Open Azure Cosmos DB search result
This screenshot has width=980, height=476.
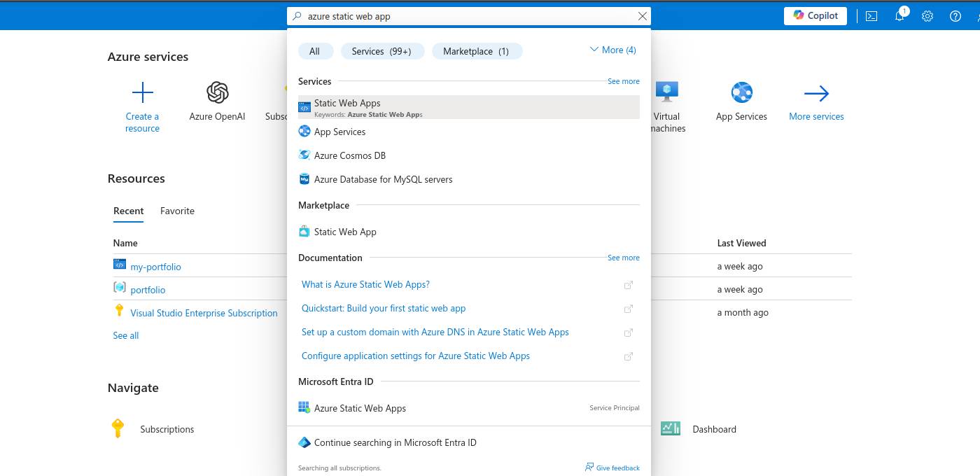[469, 155]
